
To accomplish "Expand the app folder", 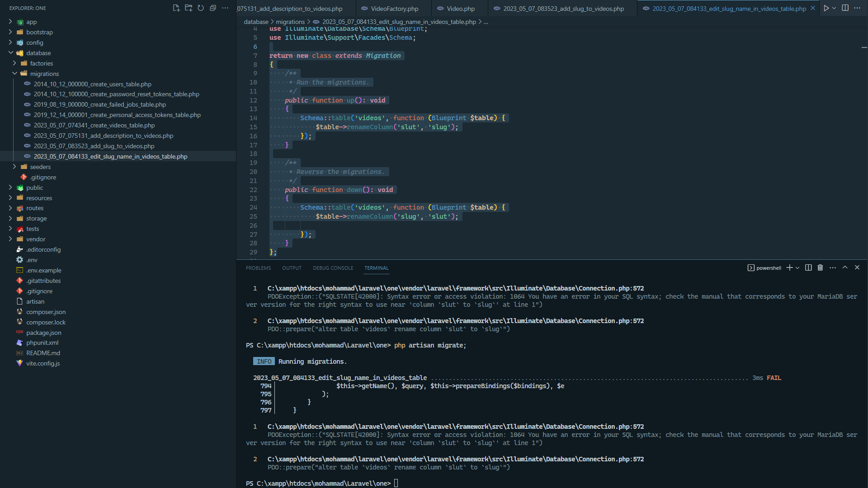I will 31,22.
